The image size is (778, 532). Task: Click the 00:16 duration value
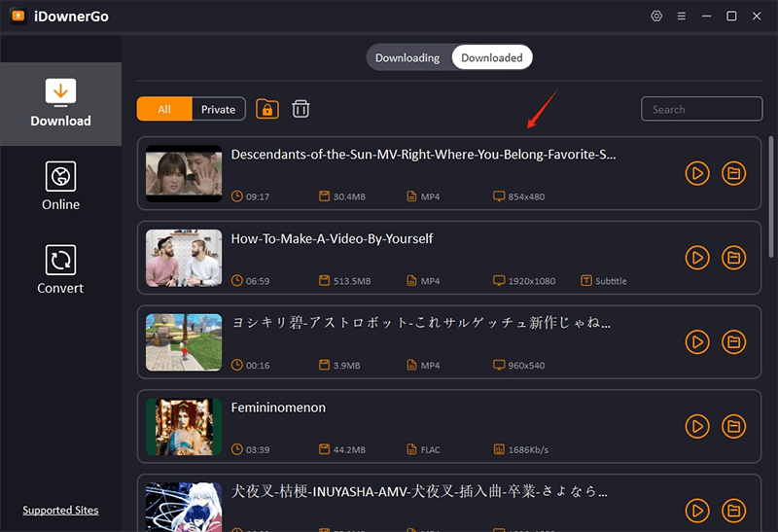(x=258, y=366)
